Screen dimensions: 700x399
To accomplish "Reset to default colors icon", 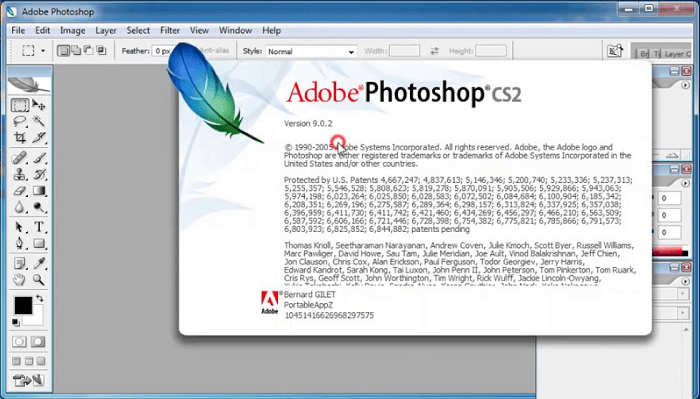I will tap(16, 322).
